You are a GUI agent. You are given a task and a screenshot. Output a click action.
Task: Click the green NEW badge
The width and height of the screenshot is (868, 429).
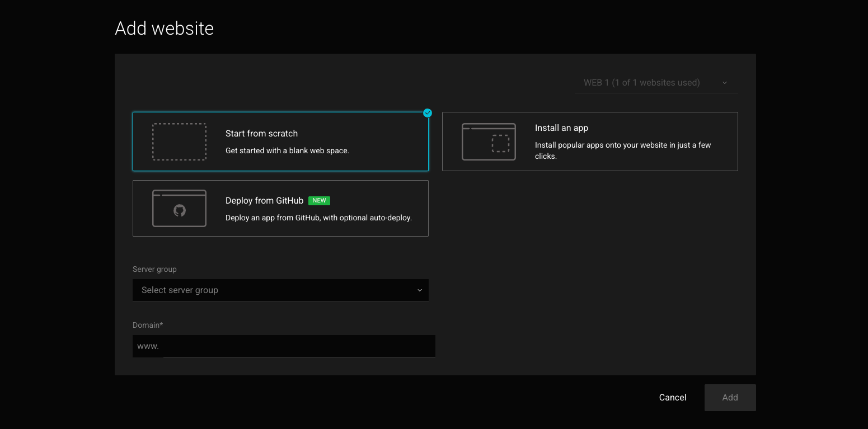[x=320, y=200]
